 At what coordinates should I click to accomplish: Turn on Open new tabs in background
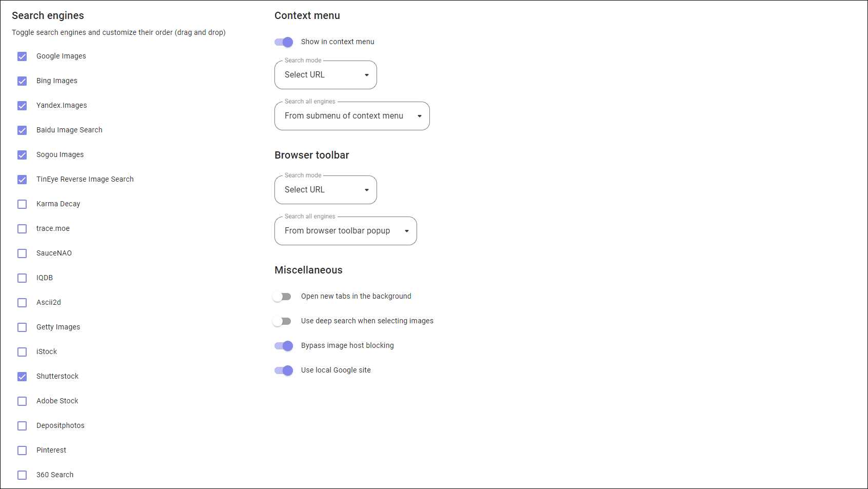click(282, 297)
